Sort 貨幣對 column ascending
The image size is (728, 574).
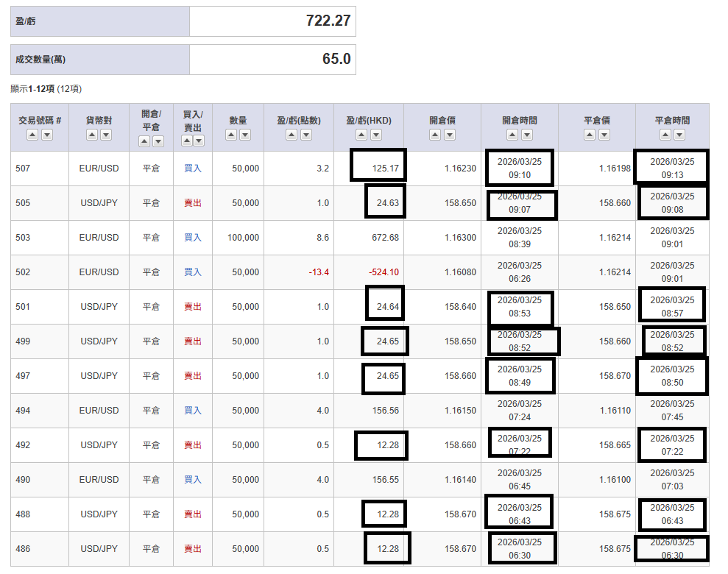pyautogui.click(x=92, y=135)
